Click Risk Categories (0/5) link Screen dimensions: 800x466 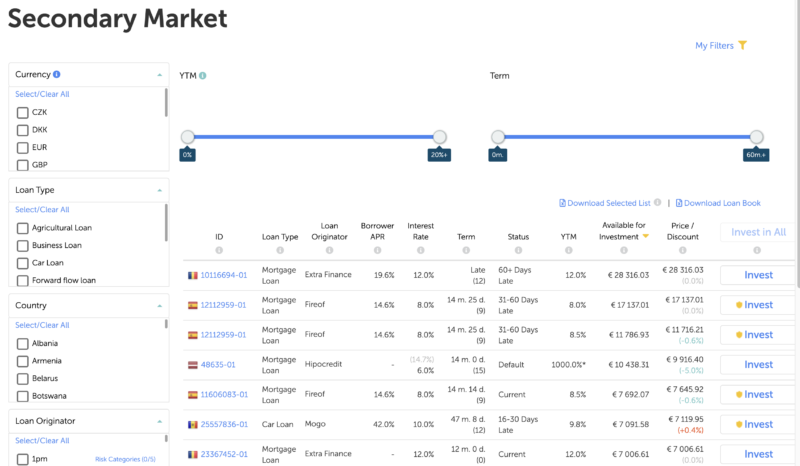tap(125, 459)
